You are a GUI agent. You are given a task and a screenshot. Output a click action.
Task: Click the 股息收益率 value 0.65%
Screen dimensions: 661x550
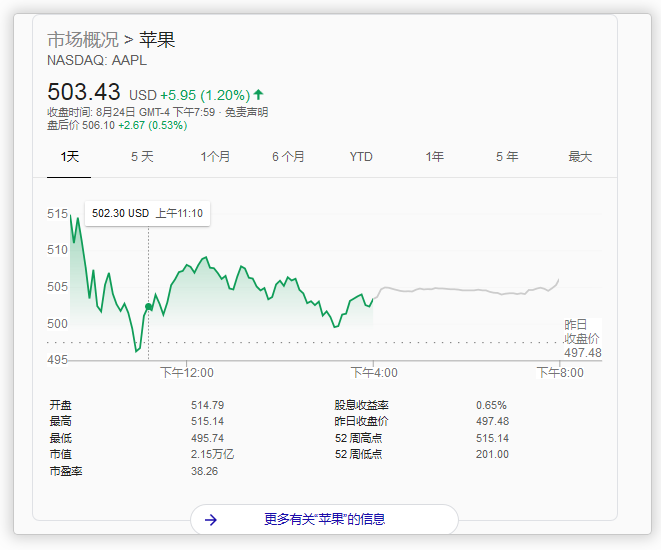tap(491, 405)
